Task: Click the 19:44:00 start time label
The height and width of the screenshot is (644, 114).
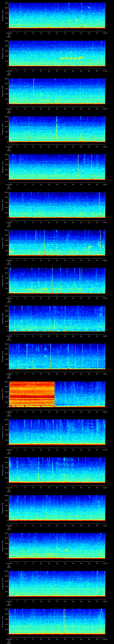Action: [x=9, y=601]
